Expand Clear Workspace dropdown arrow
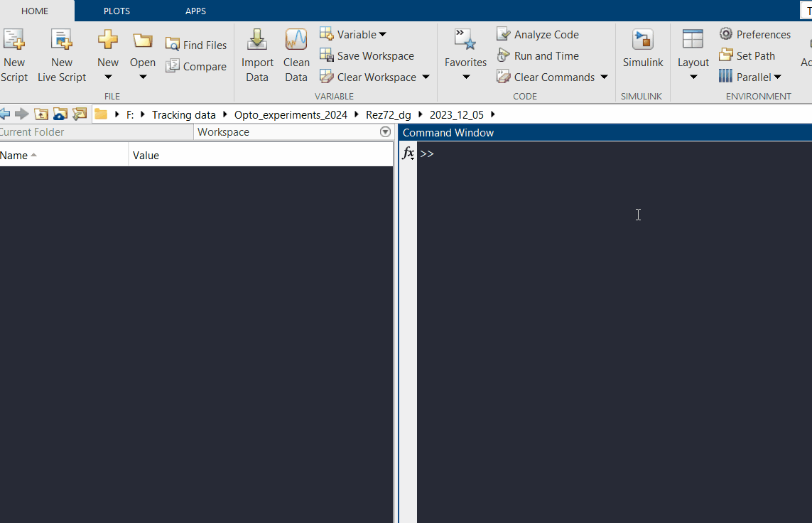The height and width of the screenshot is (523, 812). pos(426,77)
